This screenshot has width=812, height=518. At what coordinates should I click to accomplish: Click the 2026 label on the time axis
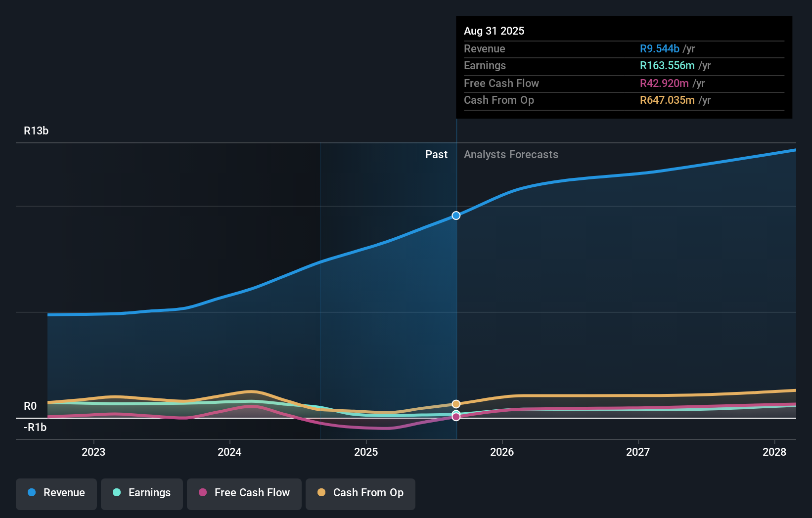pyautogui.click(x=501, y=451)
